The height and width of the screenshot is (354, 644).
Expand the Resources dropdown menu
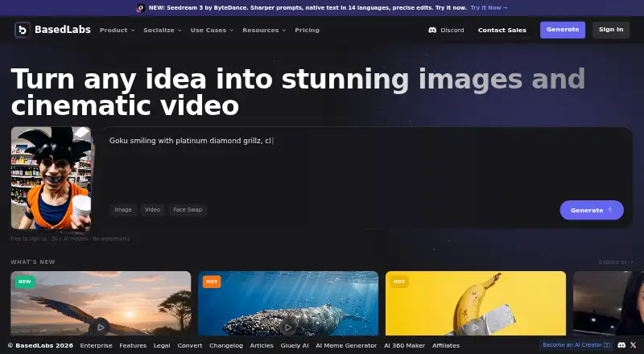tap(264, 30)
